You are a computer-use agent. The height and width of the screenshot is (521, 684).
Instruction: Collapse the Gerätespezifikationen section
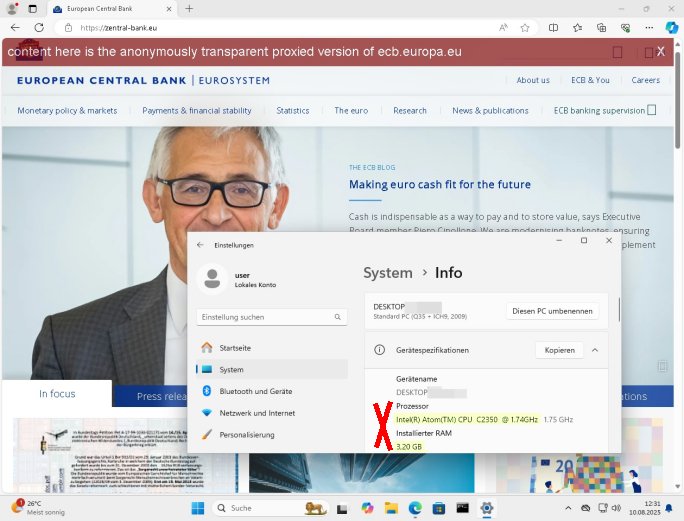tap(595, 350)
